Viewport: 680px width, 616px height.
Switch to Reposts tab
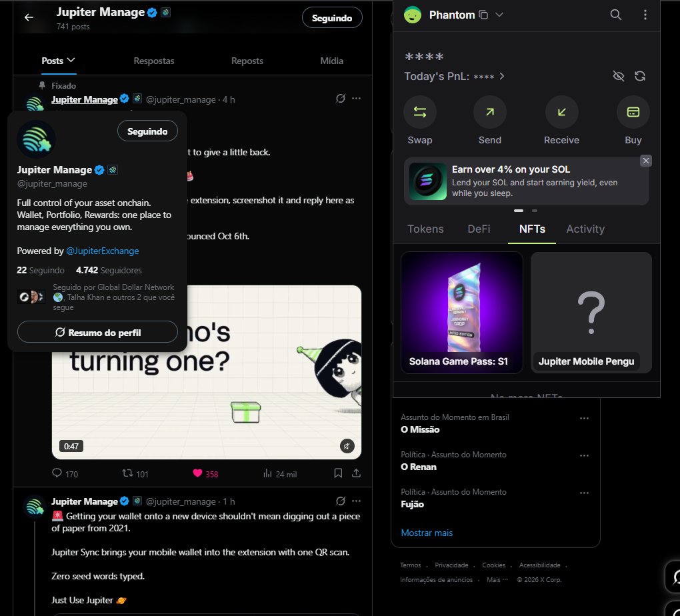click(x=247, y=61)
